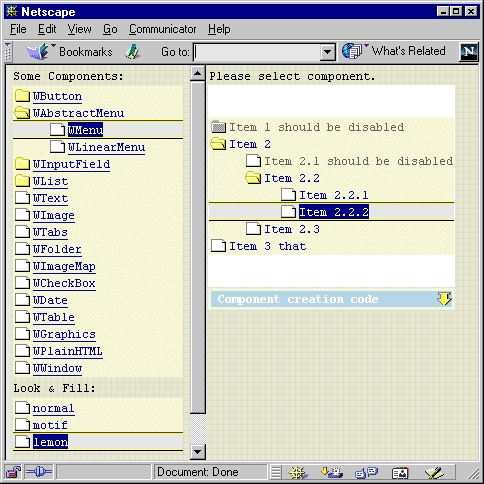Viewport: 484px width, 484px height.
Task: Click the component bar grip handle
Action: click(x=276, y=472)
